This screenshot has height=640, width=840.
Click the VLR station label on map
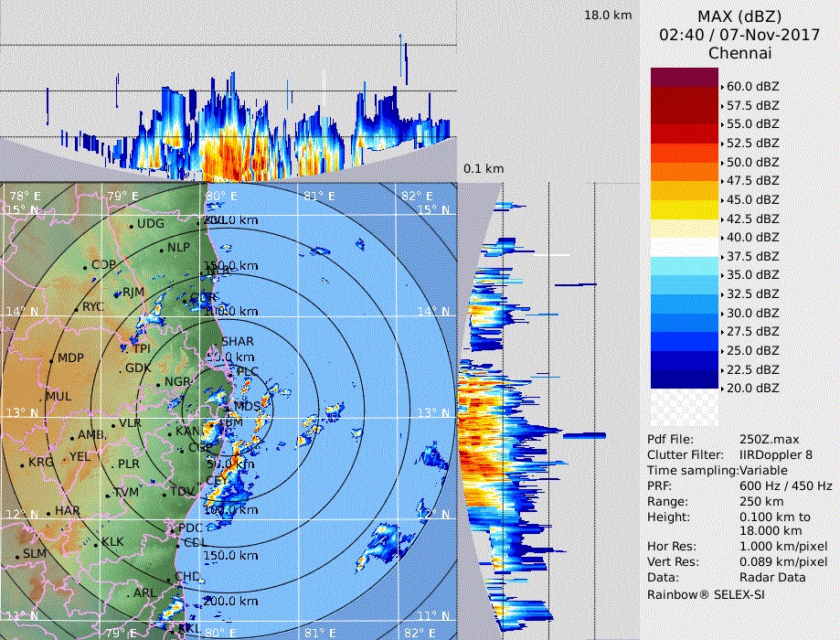pos(130,423)
